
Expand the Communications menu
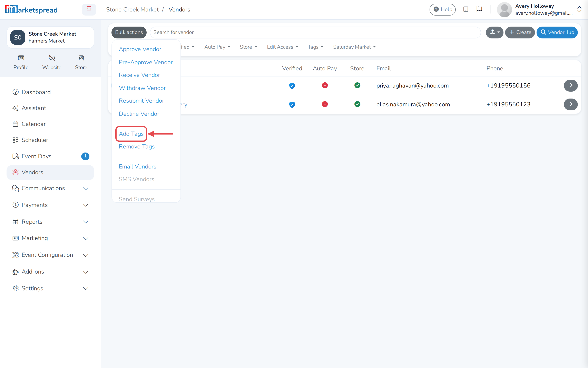click(50, 188)
